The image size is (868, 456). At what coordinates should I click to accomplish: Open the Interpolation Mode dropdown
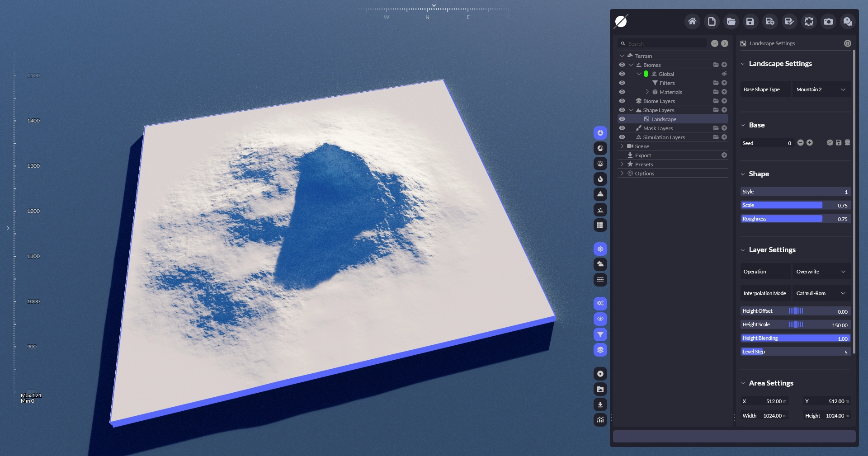click(x=821, y=293)
